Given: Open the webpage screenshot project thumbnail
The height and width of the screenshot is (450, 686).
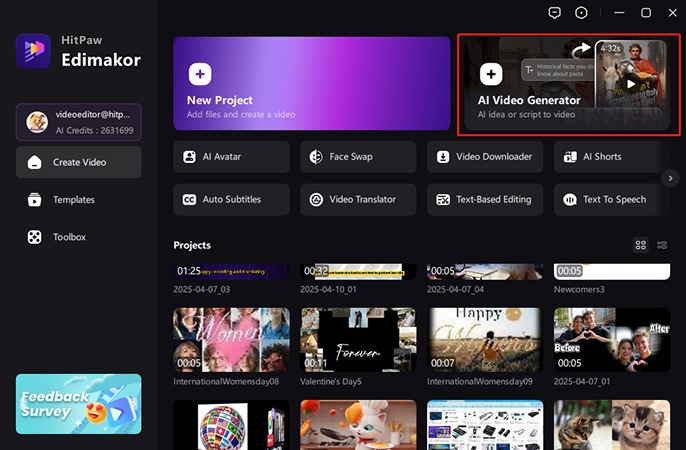Looking at the screenshot, I should tap(485, 425).
